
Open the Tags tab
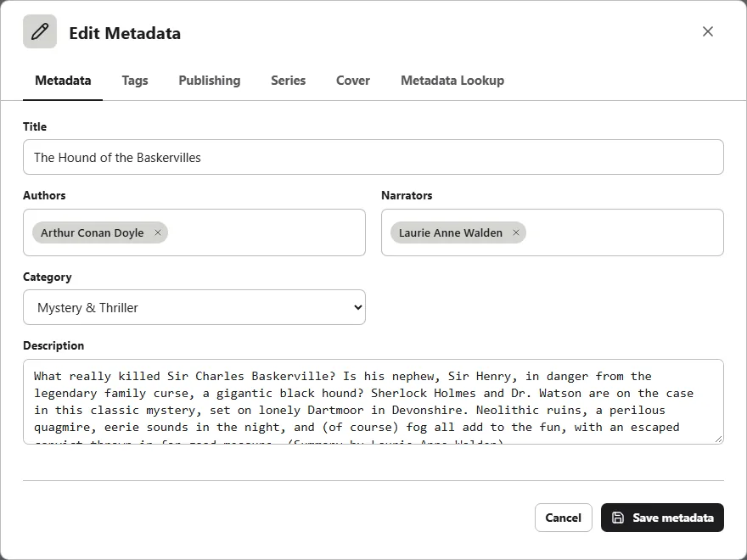pyautogui.click(x=135, y=81)
